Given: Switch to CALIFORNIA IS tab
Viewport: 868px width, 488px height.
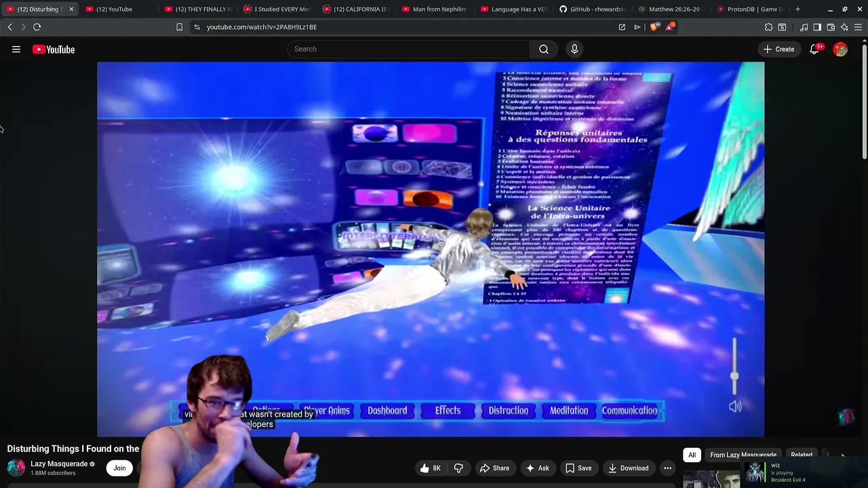Looking at the screenshot, I should click(x=356, y=9).
